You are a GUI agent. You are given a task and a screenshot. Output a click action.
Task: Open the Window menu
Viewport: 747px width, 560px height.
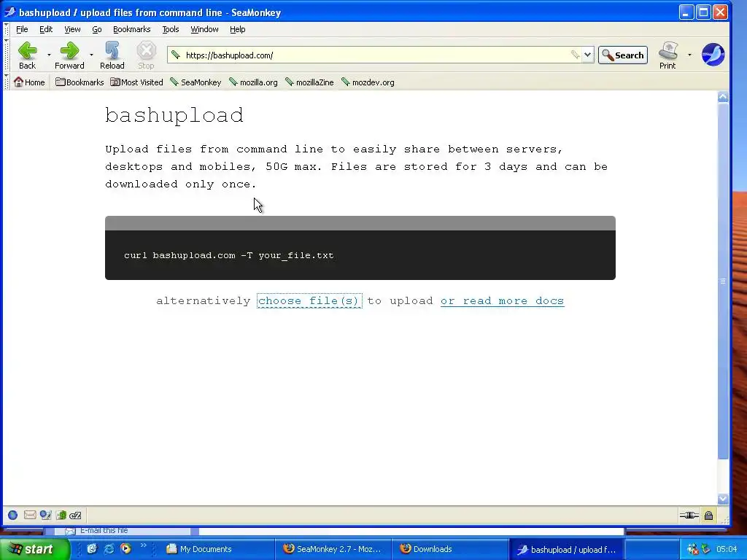click(x=204, y=29)
